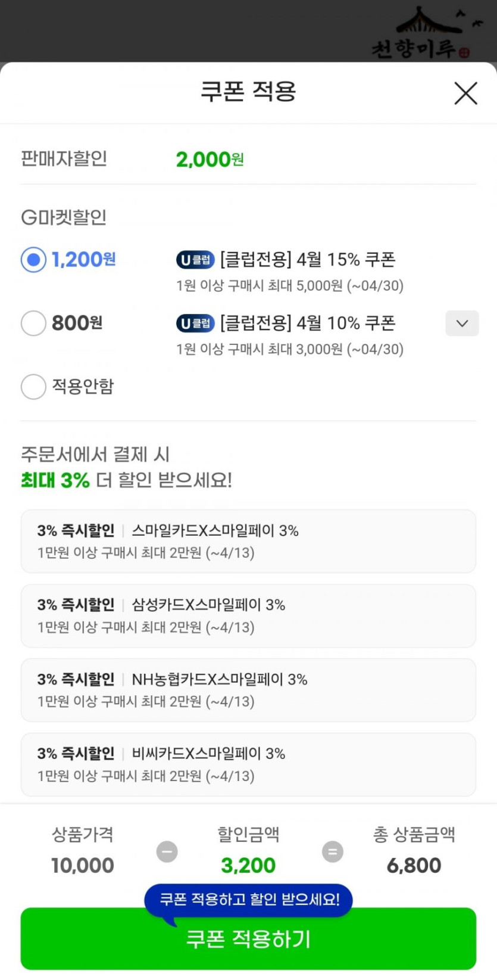Click the 판매자할인 2,000원 amount

pyautogui.click(x=210, y=159)
